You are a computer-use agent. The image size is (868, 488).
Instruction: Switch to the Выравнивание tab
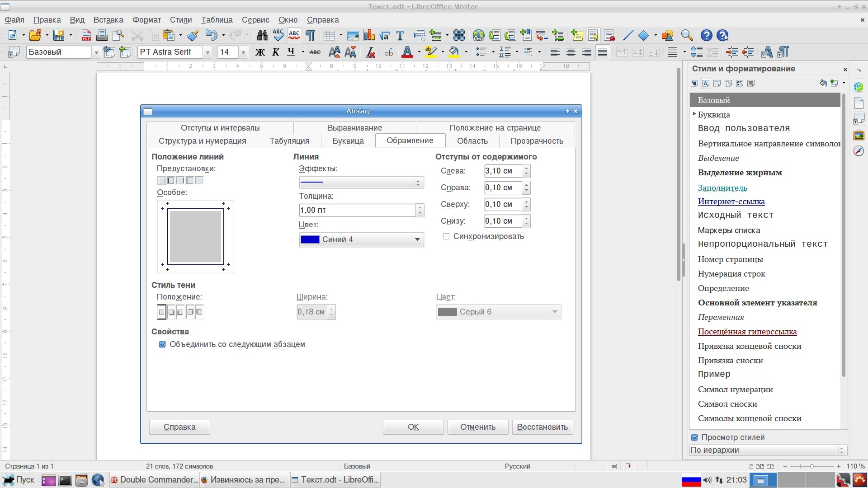click(354, 128)
